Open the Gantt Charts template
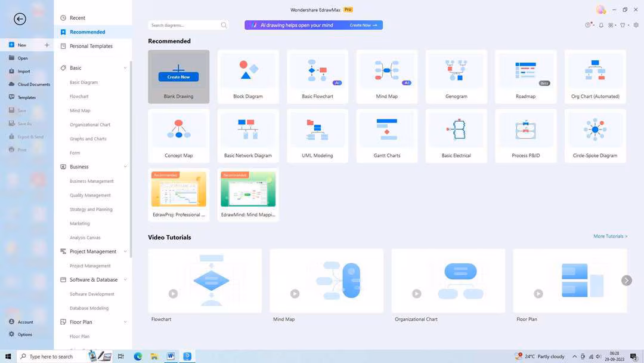This screenshot has height=363, width=644. pyautogui.click(x=387, y=136)
